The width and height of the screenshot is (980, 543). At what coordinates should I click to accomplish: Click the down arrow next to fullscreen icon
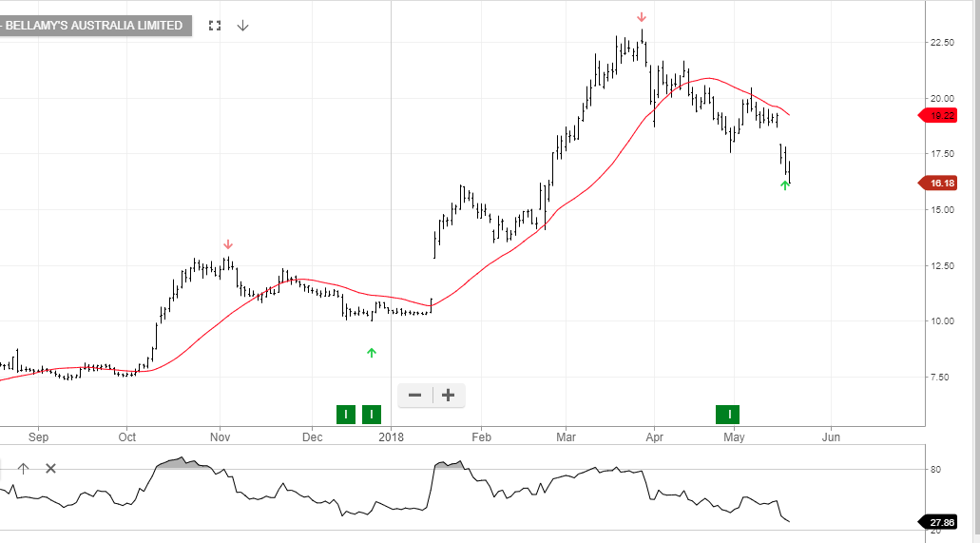[x=242, y=26]
